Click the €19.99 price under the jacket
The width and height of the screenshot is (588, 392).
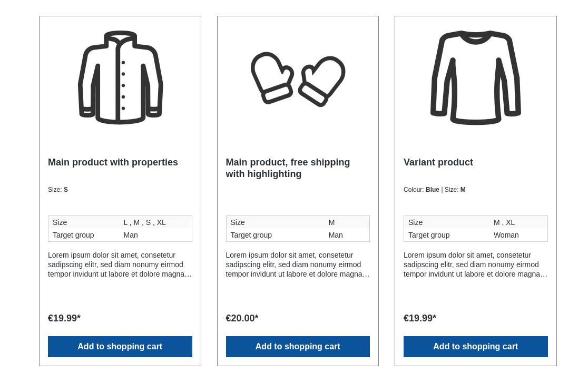pos(64,318)
